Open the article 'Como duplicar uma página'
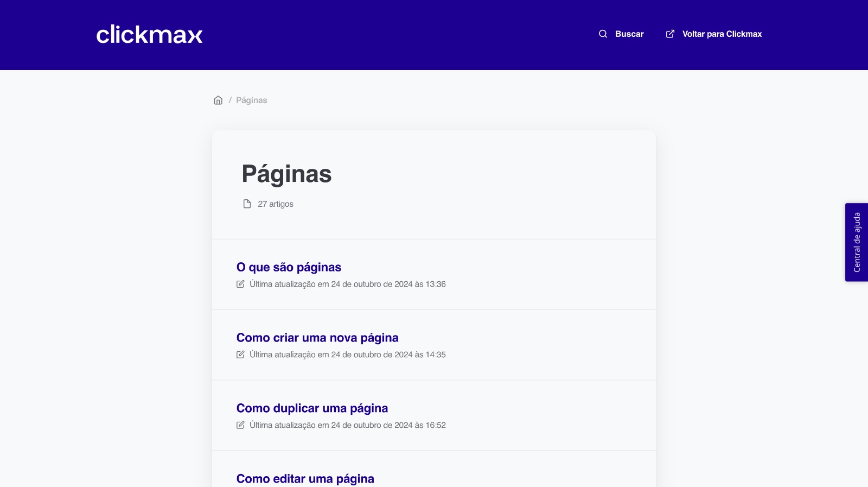This screenshot has height=487, width=868. (x=312, y=408)
